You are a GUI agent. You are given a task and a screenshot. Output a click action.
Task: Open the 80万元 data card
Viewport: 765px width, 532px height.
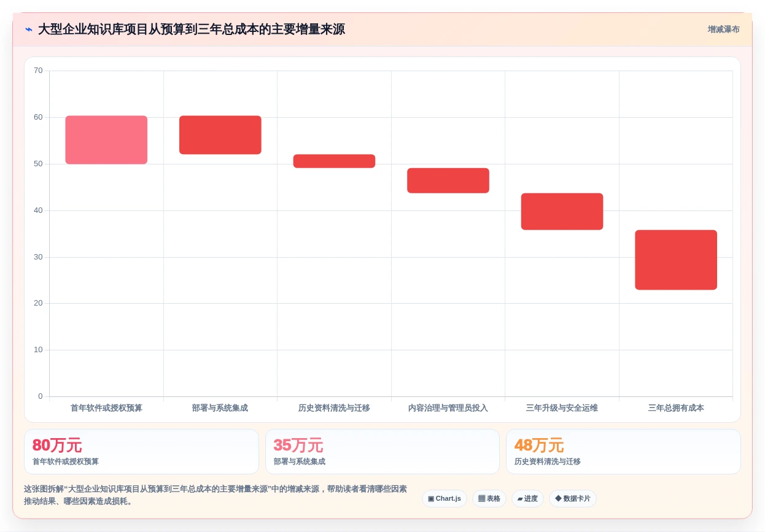pos(141,452)
